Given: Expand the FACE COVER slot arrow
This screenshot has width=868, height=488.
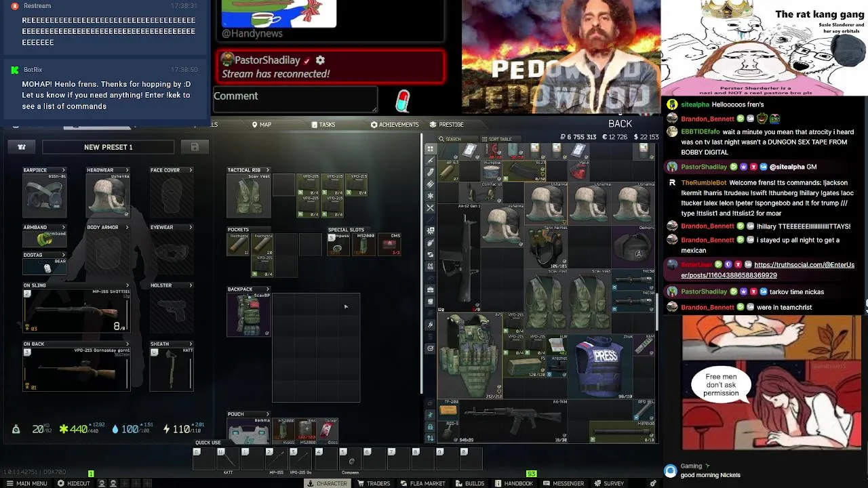Looking at the screenshot, I should coord(191,170).
